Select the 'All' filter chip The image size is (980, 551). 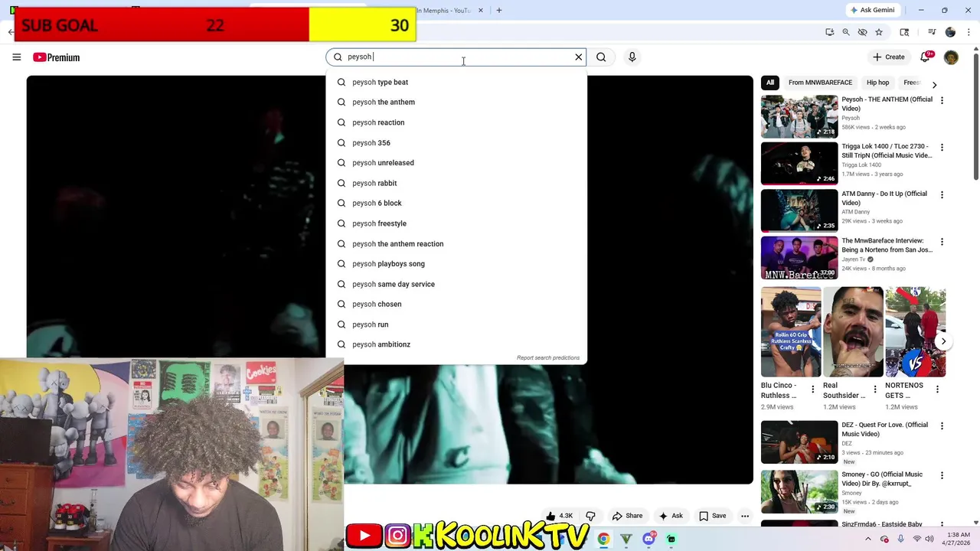[770, 83]
